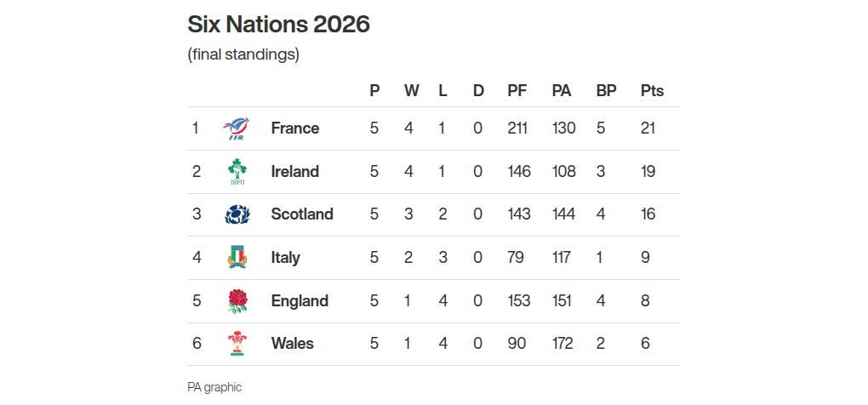The height and width of the screenshot is (405, 868).
Task: Click the Six Nations 2026 heading
Action: pos(278,24)
